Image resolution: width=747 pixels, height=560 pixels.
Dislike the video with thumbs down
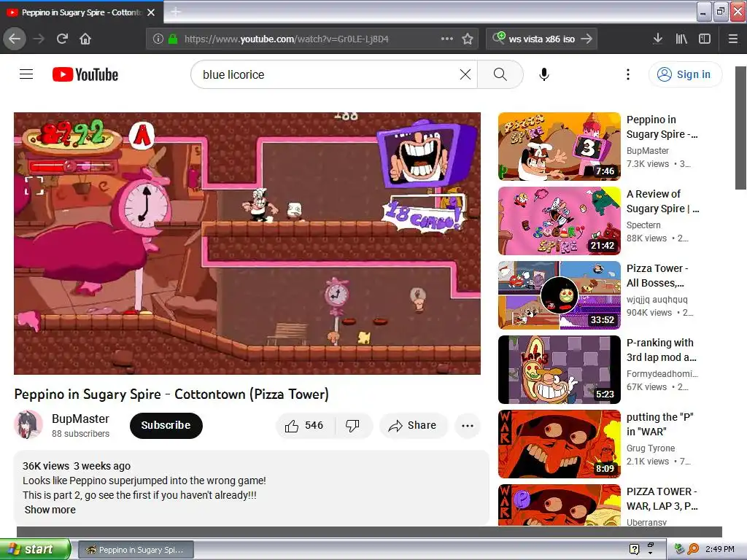(x=352, y=425)
